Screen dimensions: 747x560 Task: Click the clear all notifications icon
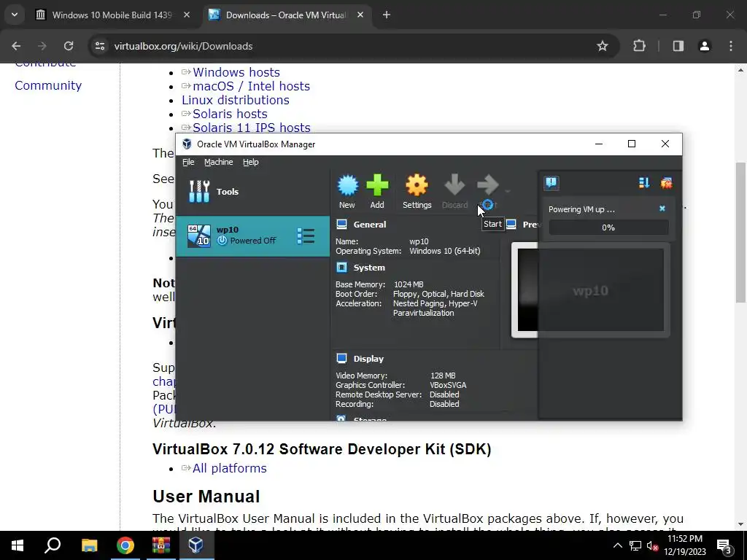coord(666,183)
